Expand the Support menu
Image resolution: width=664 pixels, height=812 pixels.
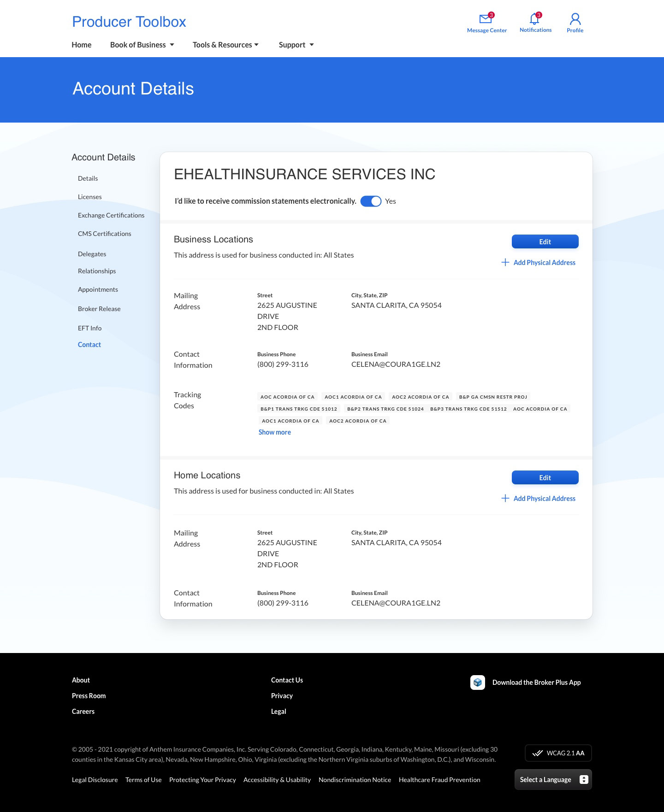click(x=296, y=45)
